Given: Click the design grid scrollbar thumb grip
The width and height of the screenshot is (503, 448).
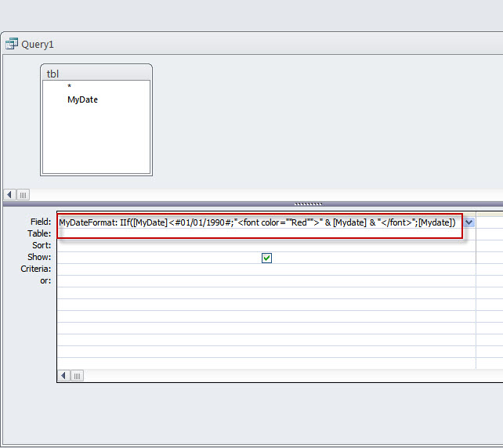Looking at the screenshot, I should coord(77,375).
